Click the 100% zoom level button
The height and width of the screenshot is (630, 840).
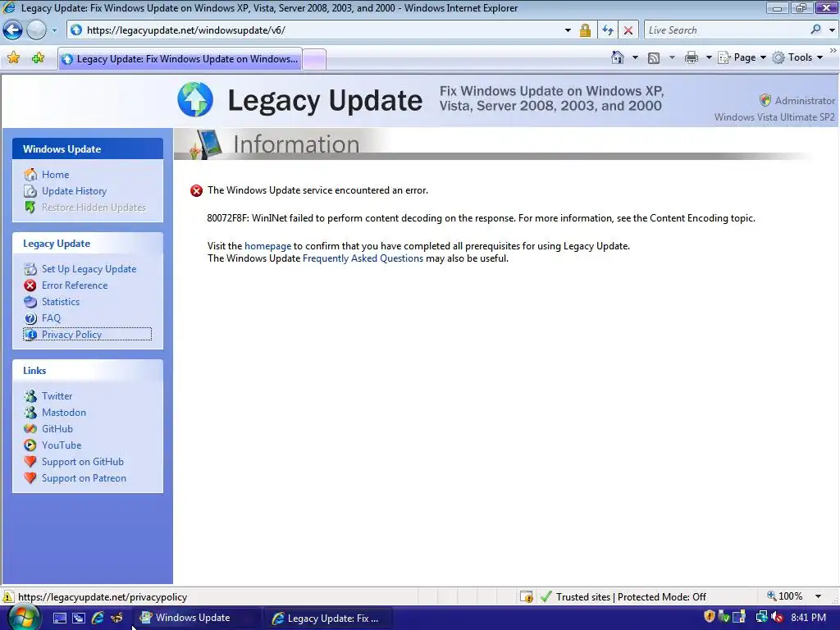point(785,596)
